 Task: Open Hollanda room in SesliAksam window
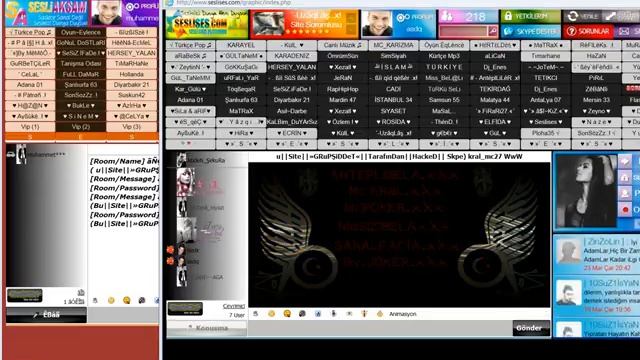point(131,74)
